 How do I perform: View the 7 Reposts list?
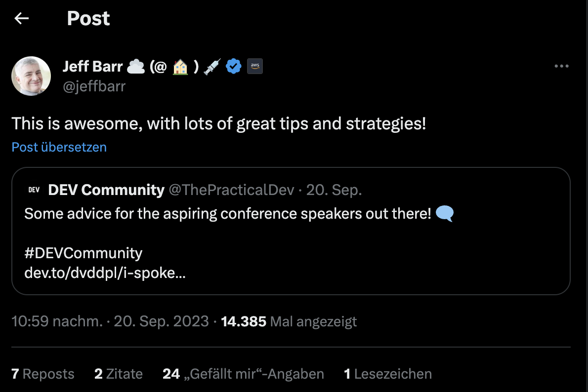point(42,374)
